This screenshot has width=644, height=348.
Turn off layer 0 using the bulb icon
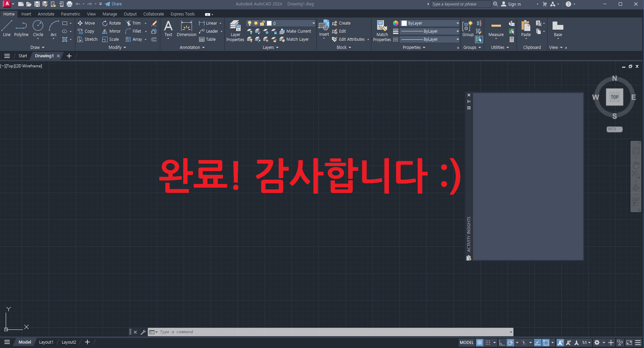pos(250,23)
